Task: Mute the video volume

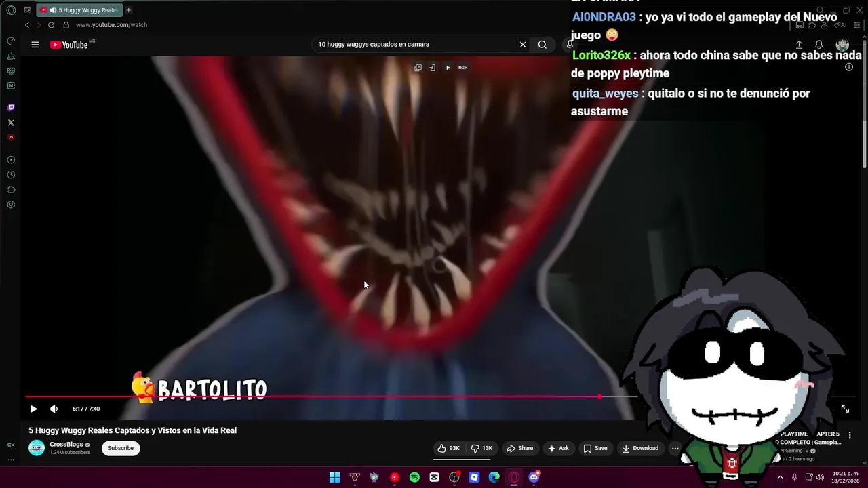Action: click(54, 409)
